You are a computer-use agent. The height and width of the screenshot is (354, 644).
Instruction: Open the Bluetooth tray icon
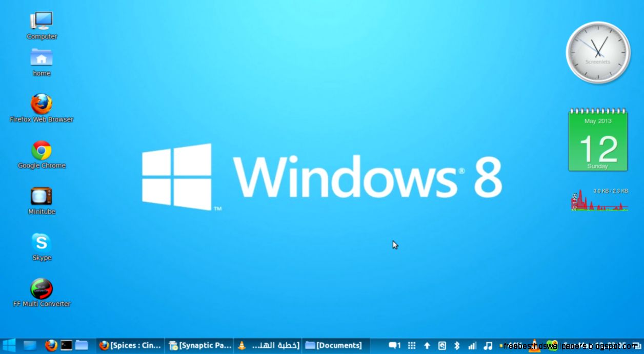tap(457, 346)
